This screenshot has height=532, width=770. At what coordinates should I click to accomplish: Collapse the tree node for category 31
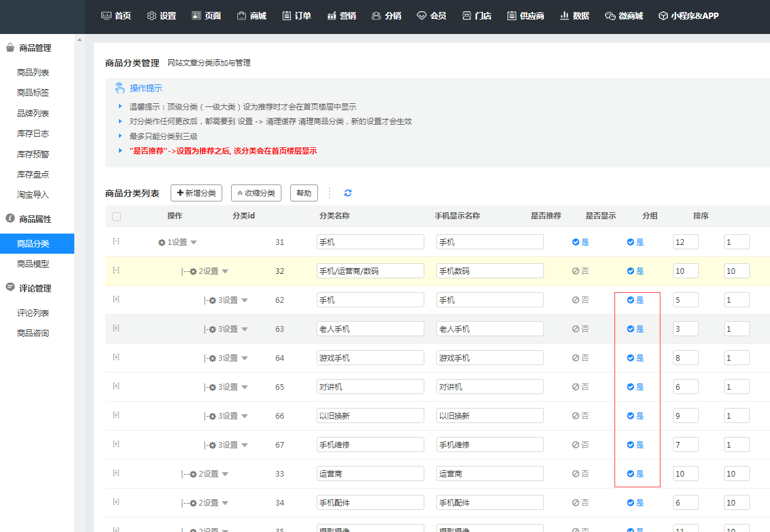(116, 241)
